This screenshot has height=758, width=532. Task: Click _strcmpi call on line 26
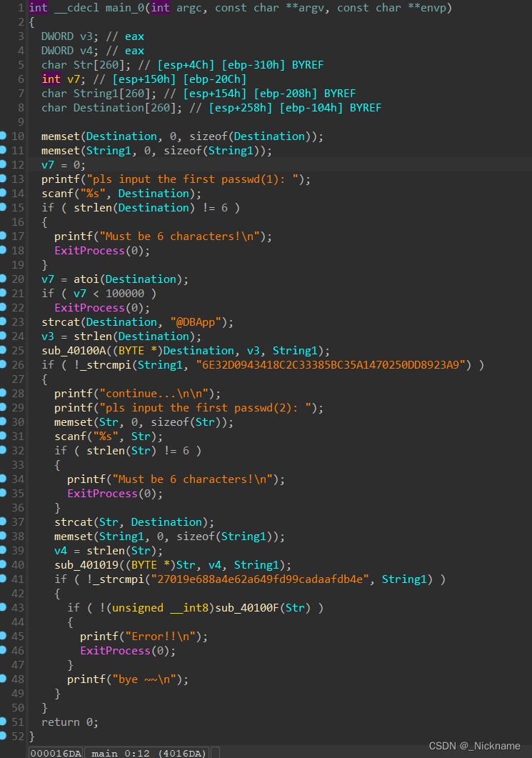106,364
